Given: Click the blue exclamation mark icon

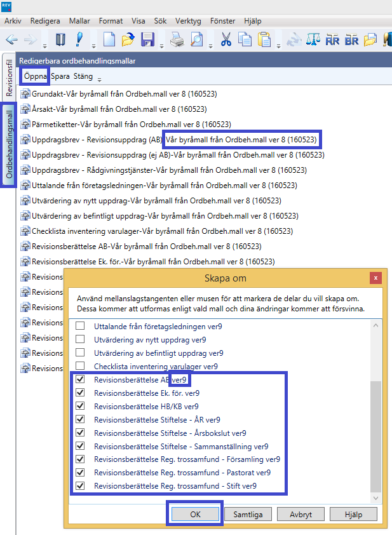Looking at the screenshot, I should (79, 40).
